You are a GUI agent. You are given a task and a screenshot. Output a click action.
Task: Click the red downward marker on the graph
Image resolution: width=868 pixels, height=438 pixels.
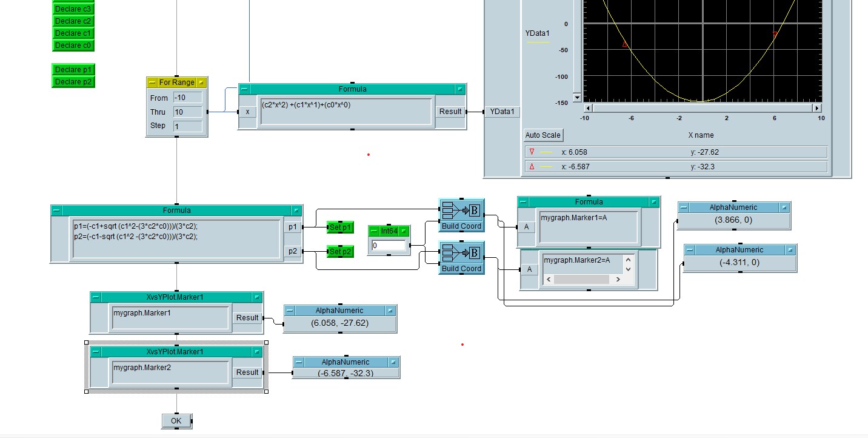click(x=775, y=35)
